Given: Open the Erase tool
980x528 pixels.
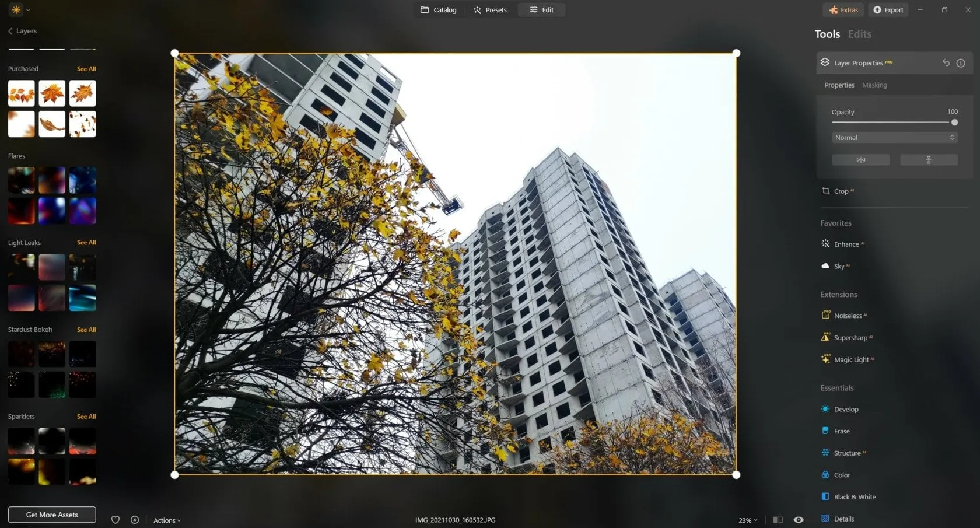Looking at the screenshot, I should (841, 431).
